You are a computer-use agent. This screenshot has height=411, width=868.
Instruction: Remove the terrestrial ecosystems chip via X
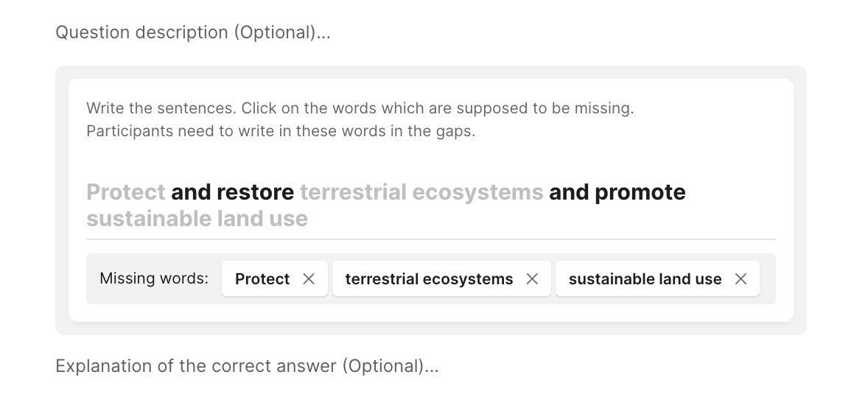(532, 279)
